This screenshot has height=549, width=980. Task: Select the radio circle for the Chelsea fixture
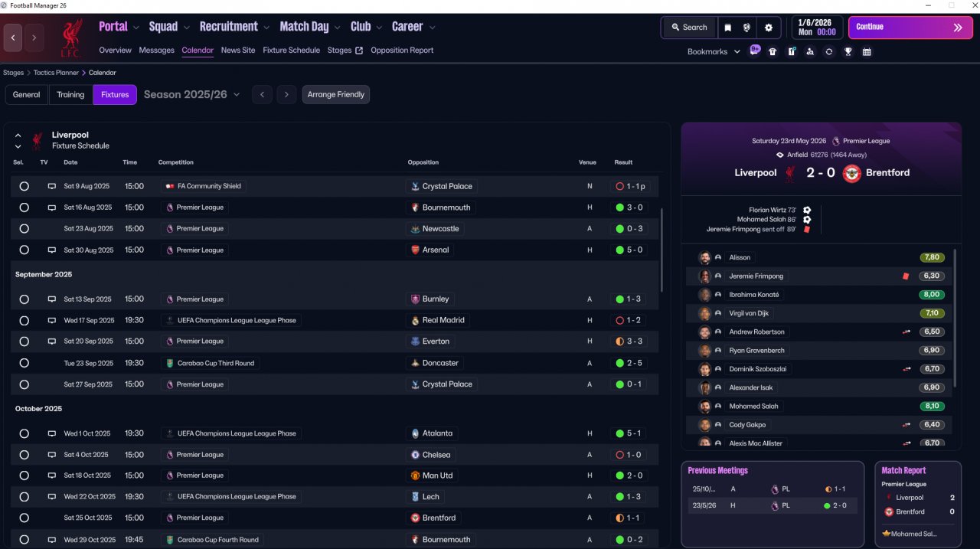coord(24,455)
